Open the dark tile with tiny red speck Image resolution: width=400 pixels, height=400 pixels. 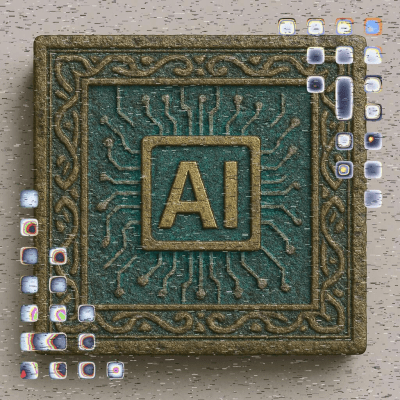[315, 84]
